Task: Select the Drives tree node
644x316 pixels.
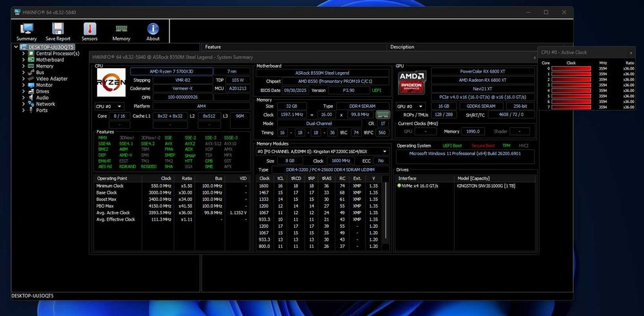Action: coord(43,91)
